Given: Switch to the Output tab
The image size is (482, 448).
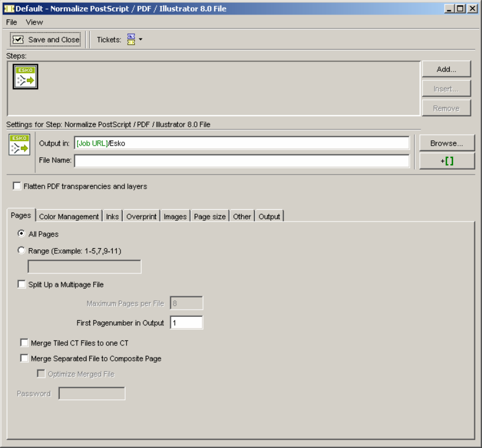Looking at the screenshot, I should point(269,216).
